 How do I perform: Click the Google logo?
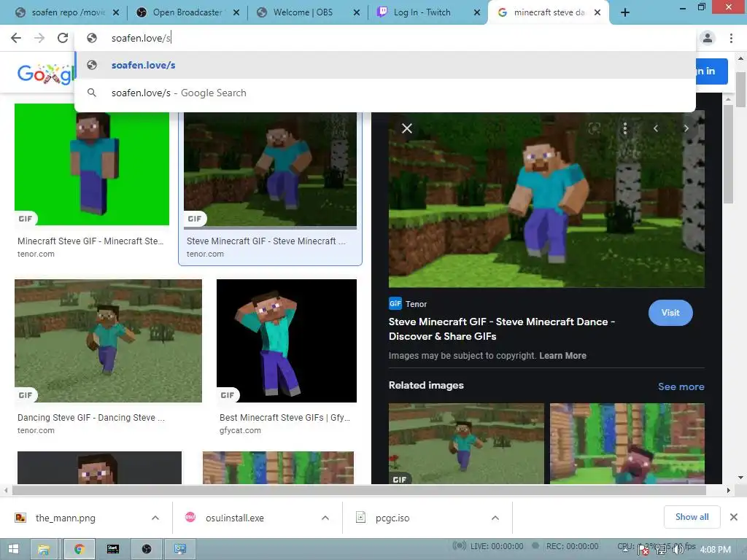tap(46, 74)
